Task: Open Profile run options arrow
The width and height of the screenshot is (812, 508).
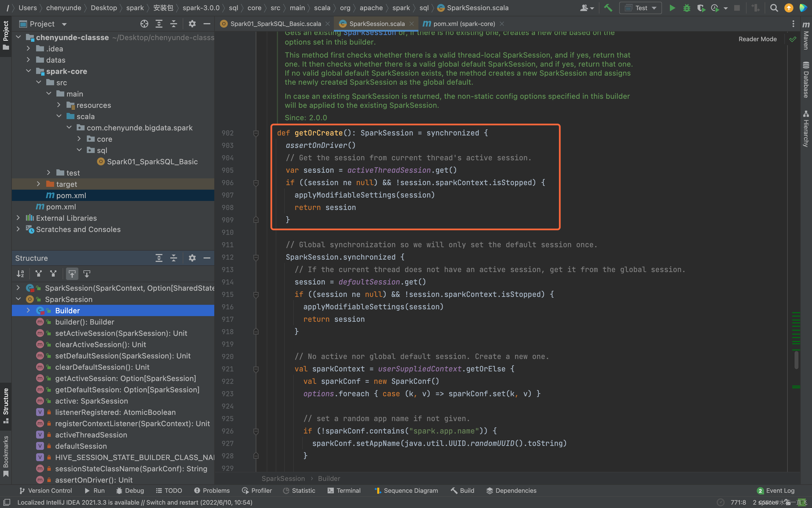Action: (725, 8)
